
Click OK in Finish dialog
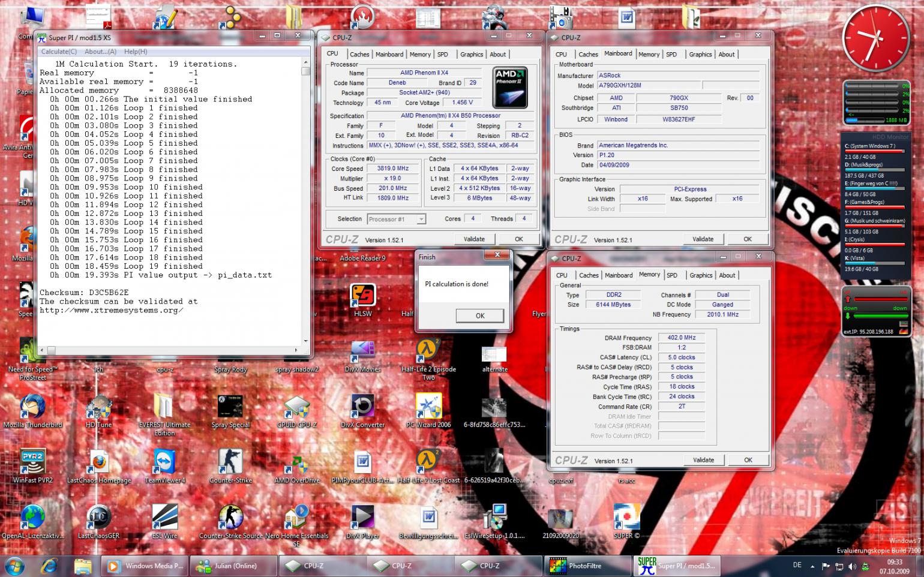click(x=480, y=315)
